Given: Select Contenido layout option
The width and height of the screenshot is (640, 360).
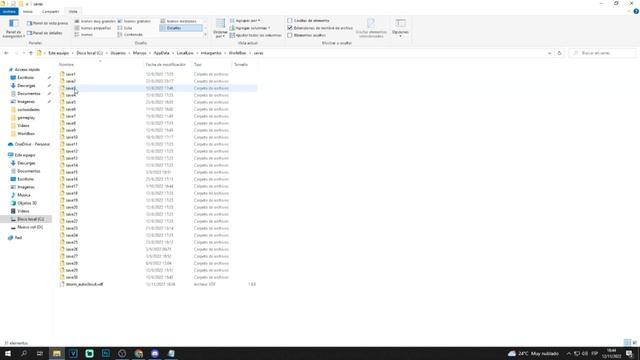Looking at the screenshot, I should point(130,35).
